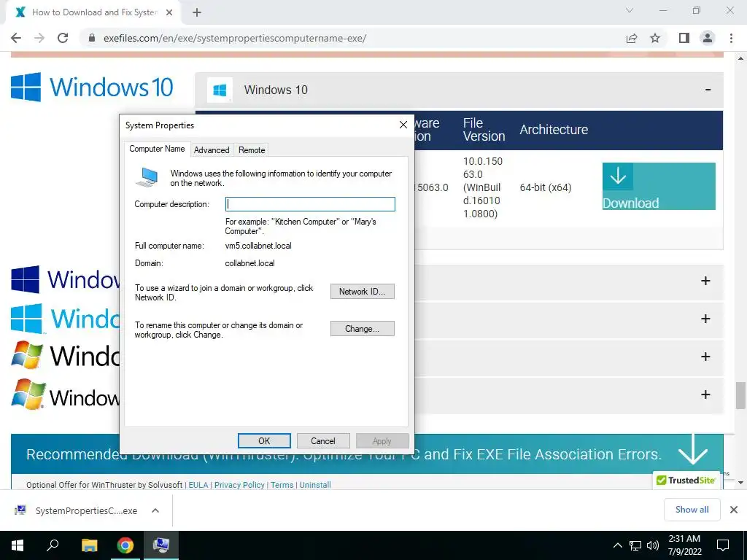This screenshot has height=560, width=747.
Task: Open the EULA link
Action: coord(198,485)
